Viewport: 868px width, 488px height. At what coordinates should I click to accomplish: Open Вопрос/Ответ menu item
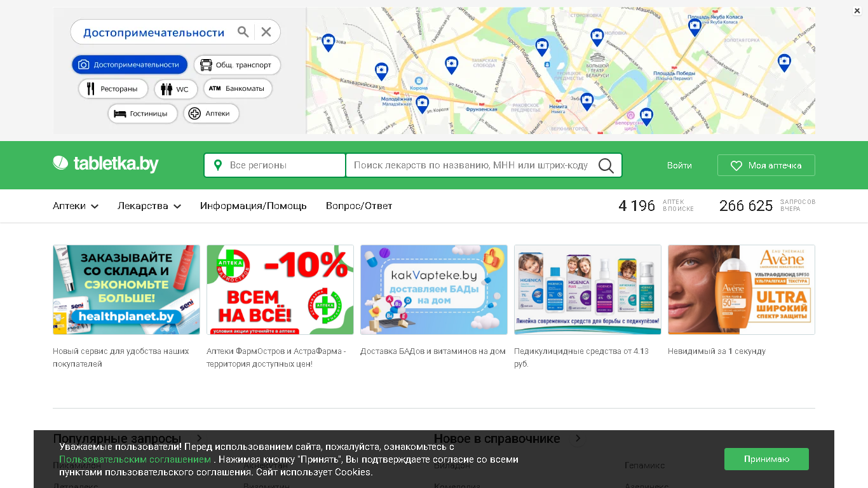(359, 206)
